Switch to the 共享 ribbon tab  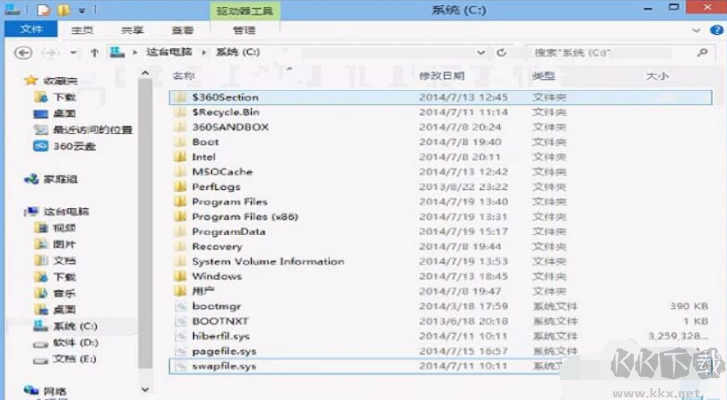[x=132, y=30]
